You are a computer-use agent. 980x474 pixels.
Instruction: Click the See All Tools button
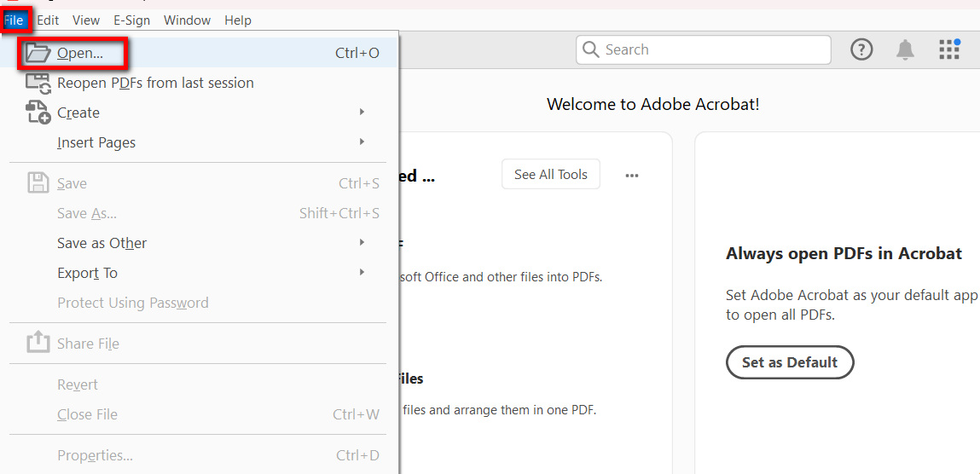tap(551, 174)
